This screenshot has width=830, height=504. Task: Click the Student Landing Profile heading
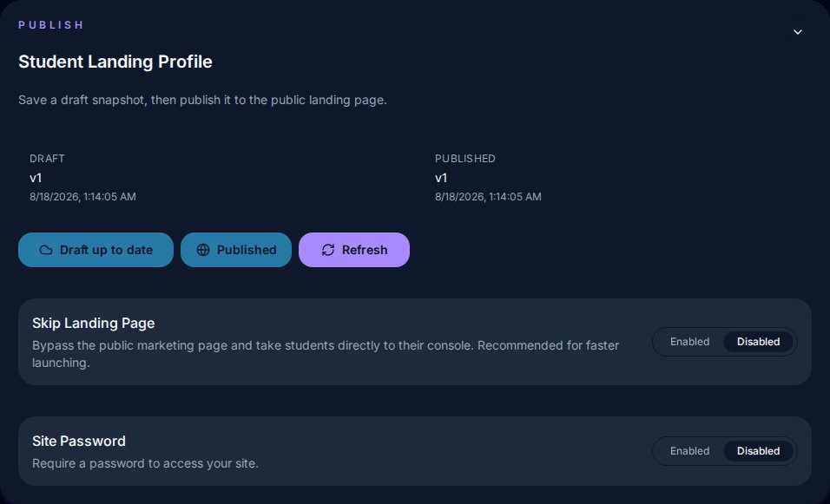(115, 62)
